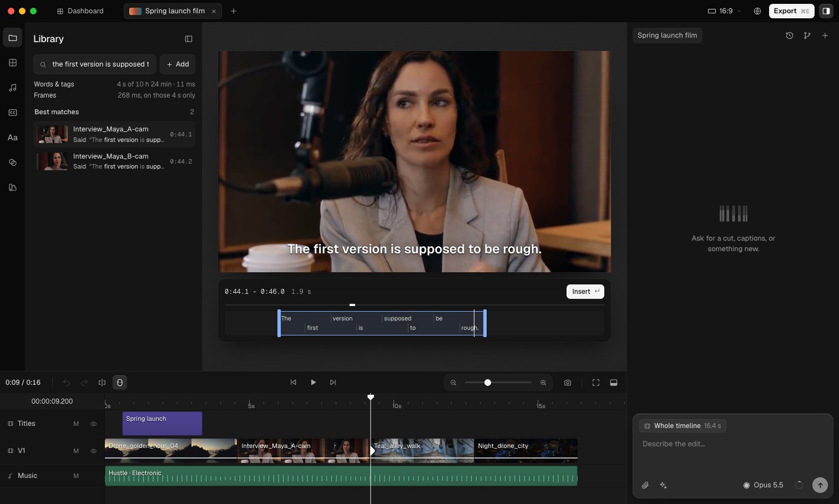Image resolution: width=839 pixels, height=504 pixels.
Task: Toggle the right chat panel visibility
Action: click(x=826, y=11)
